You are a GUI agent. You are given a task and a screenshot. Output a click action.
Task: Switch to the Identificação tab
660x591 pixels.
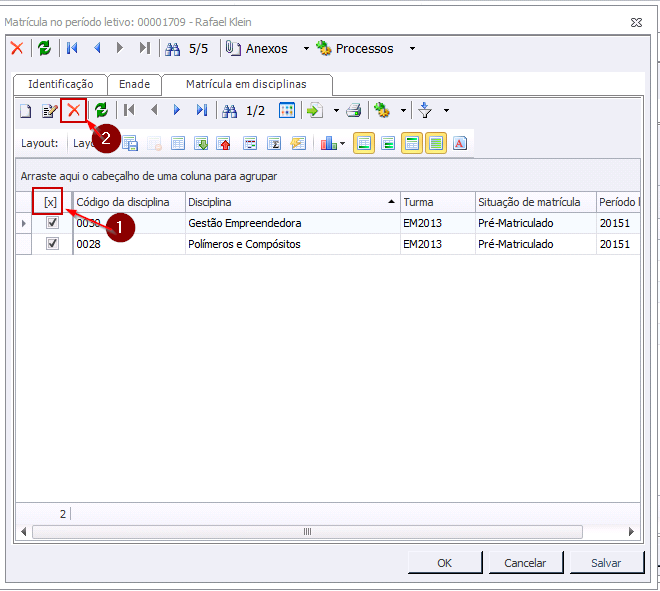point(60,85)
